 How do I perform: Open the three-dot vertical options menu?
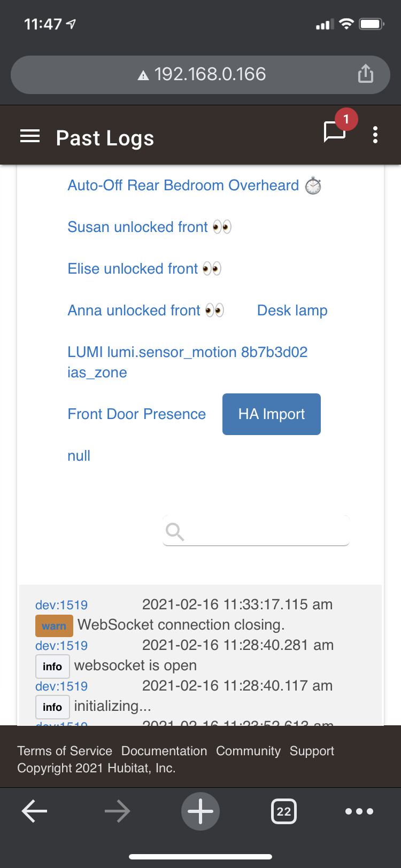pyautogui.click(x=375, y=135)
